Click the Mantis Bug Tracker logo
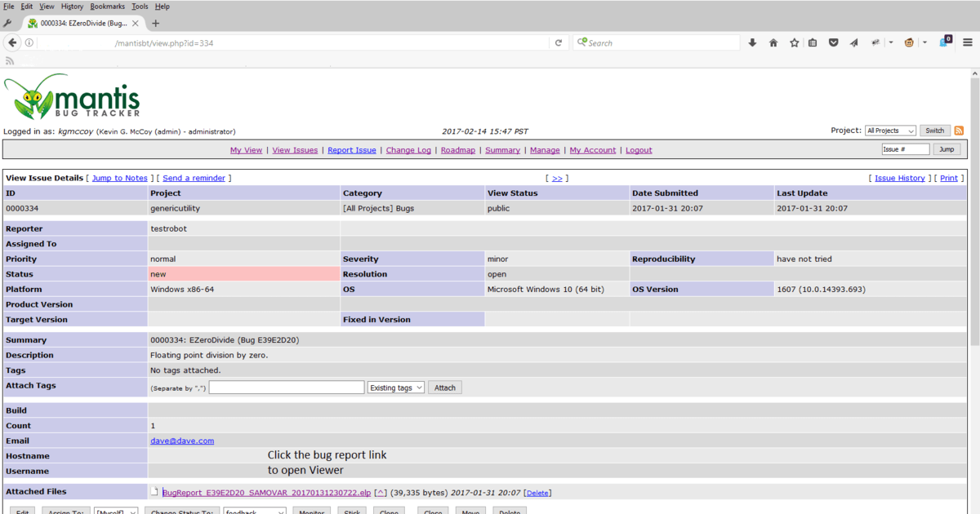This screenshot has height=514, width=980. tap(72, 98)
